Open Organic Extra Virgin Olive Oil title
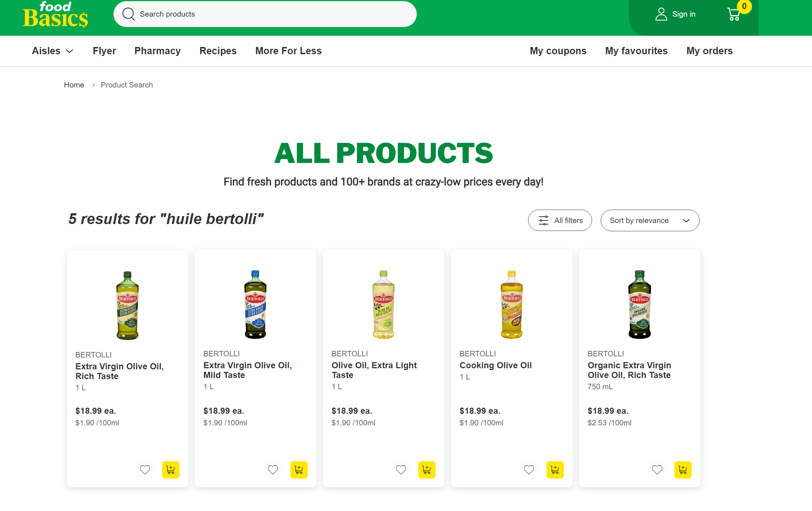The image size is (812, 511). pos(629,370)
